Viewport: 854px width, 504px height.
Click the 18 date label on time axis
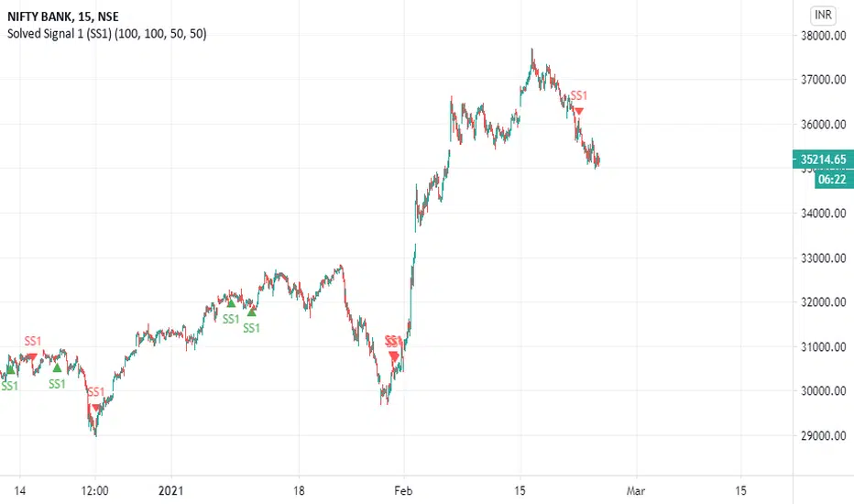299,490
